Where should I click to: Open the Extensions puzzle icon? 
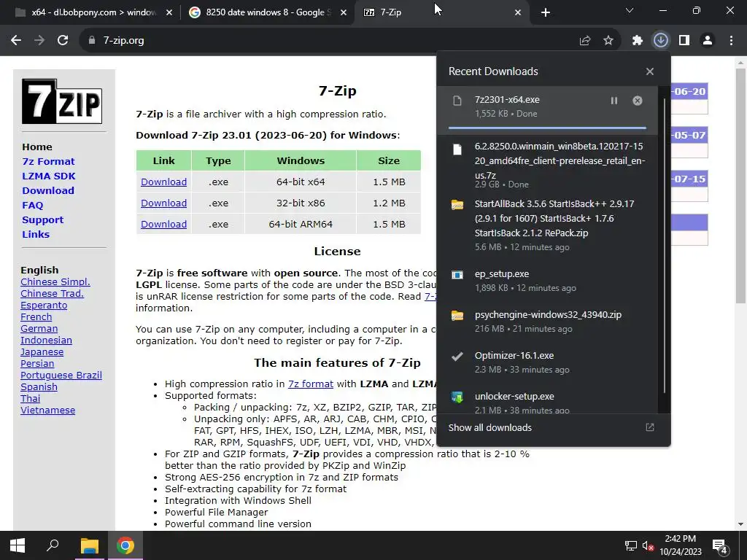(x=638, y=41)
